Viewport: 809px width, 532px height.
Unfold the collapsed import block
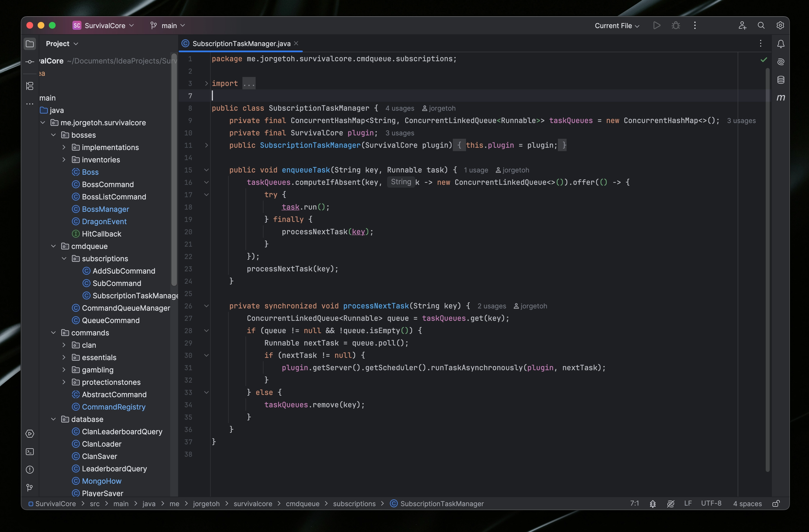click(206, 83)
